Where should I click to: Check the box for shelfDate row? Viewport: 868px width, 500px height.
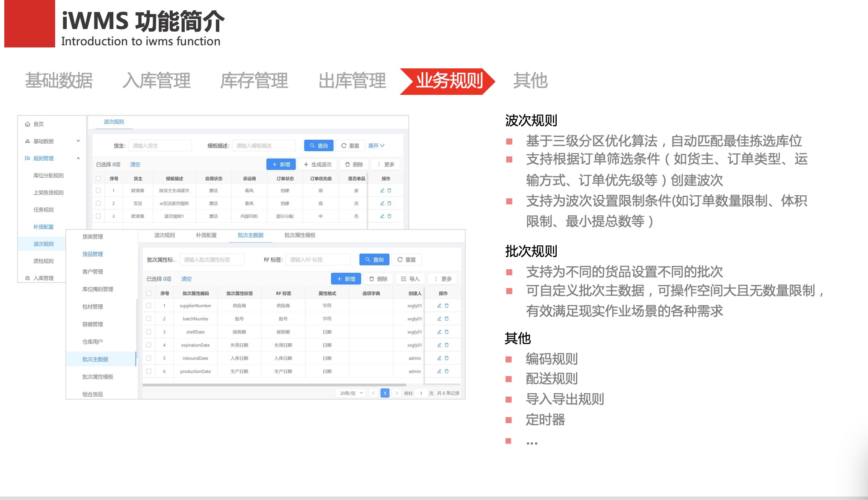pyautogui.click(x=149, y=332)
